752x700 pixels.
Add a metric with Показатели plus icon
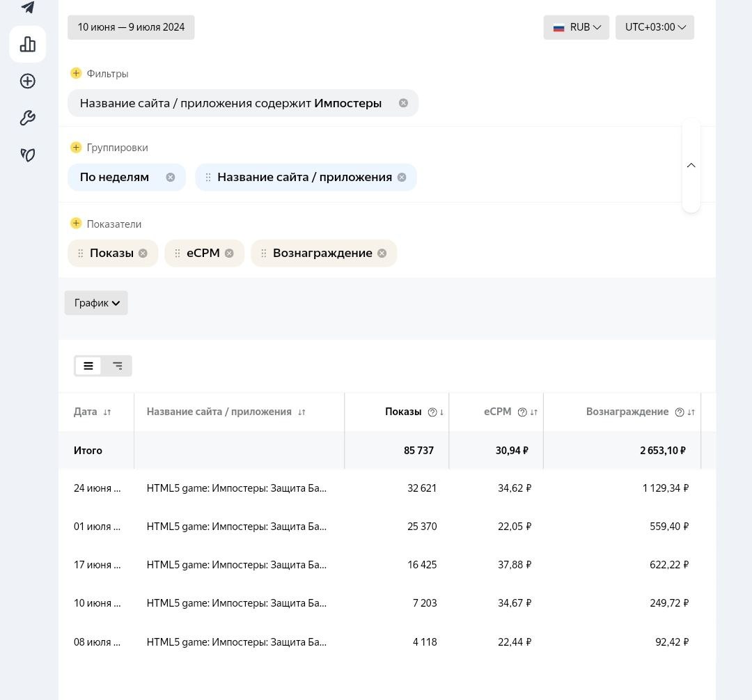pyautogui.click(x=76, y=224)
